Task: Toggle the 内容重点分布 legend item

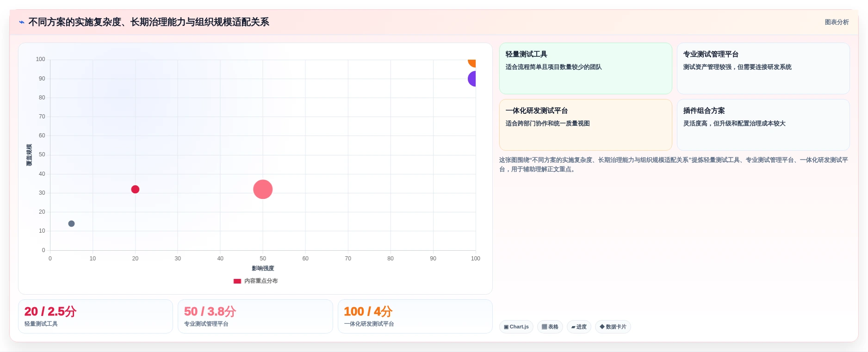Action: coord(256,281)
